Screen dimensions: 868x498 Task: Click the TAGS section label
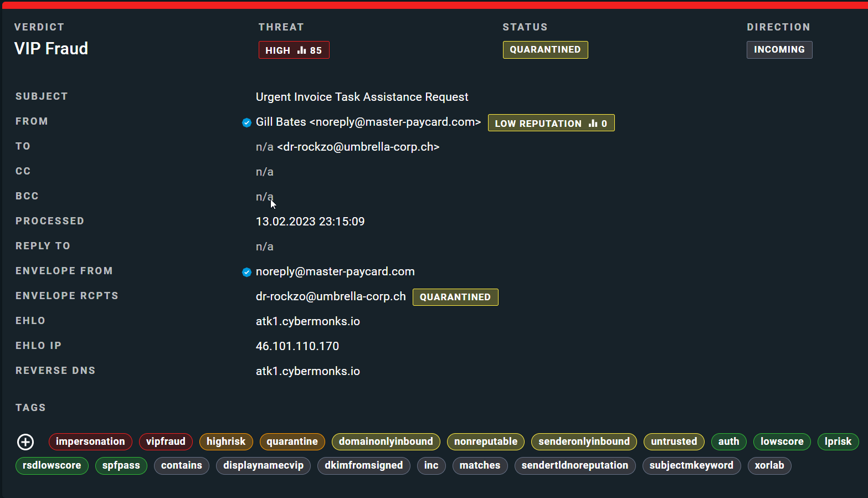(30, 408)
